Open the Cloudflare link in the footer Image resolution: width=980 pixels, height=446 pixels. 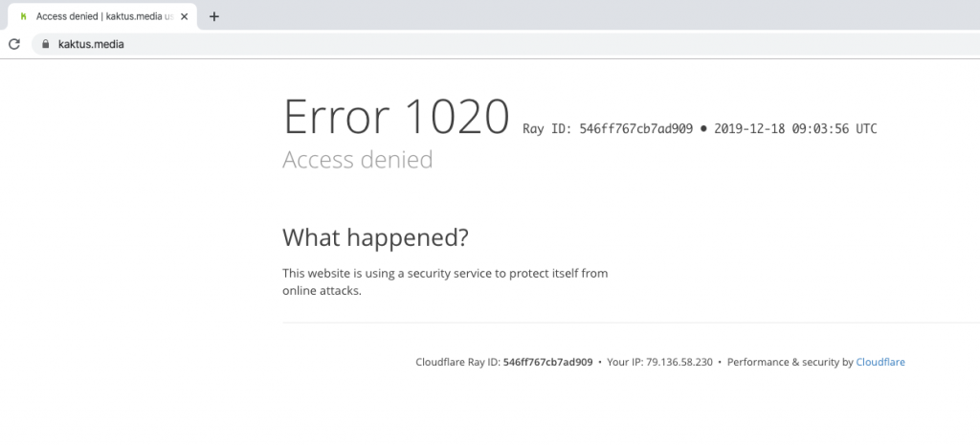880,362
